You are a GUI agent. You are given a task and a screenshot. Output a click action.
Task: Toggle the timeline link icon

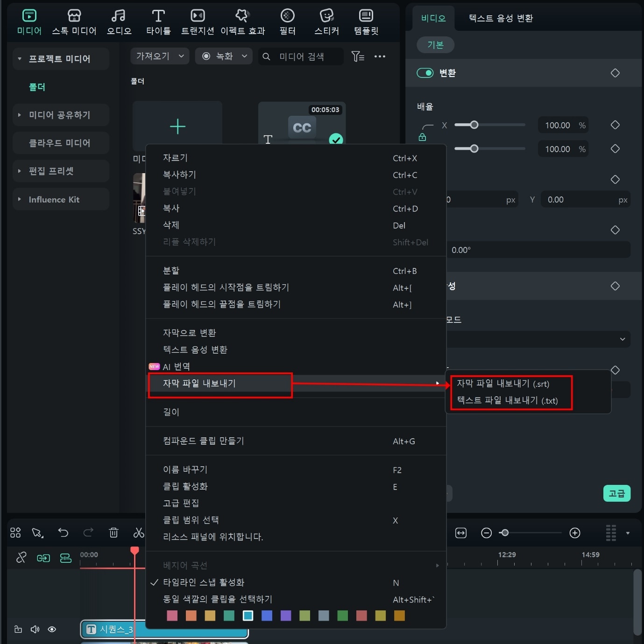click(43, 558)
